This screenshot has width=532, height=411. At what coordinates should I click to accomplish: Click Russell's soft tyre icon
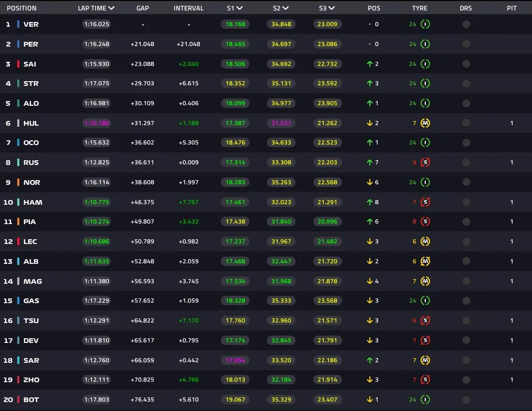pos(426,162)
